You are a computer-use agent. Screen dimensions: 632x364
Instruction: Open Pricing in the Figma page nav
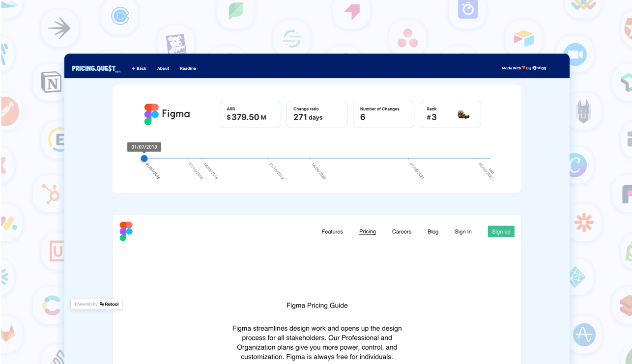coord(368,232)
